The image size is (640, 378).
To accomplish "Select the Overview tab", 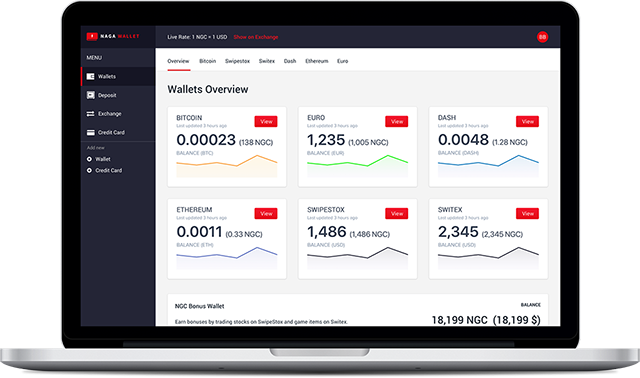I will [x=178, y=61].
